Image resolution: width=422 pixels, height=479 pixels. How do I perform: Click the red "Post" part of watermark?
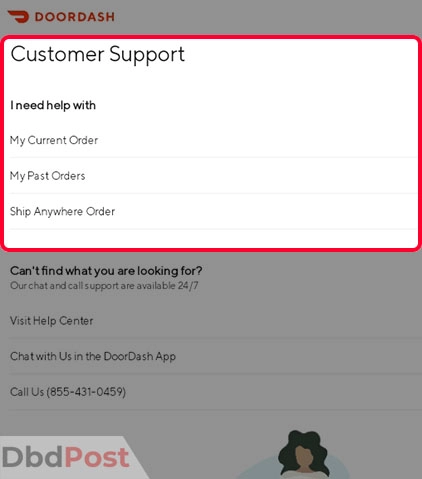coord(97,457)
